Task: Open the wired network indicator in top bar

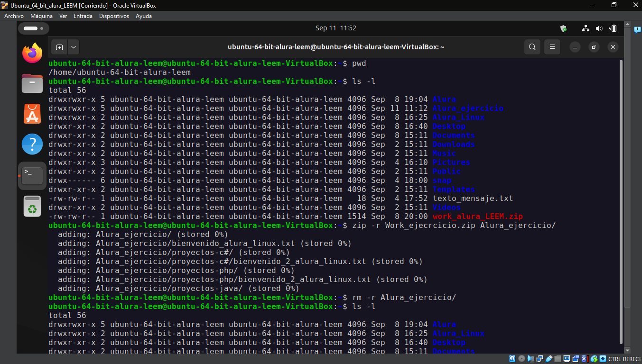Action: 586,28
